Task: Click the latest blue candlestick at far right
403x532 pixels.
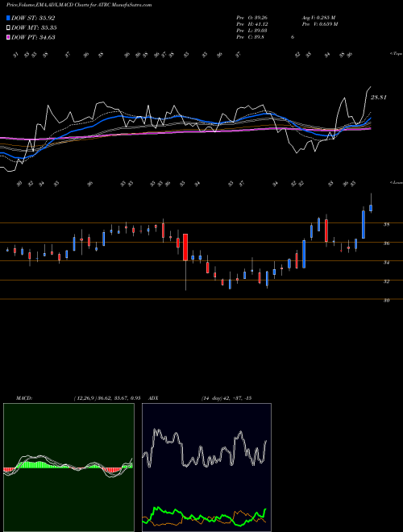Action: (371, 208)
